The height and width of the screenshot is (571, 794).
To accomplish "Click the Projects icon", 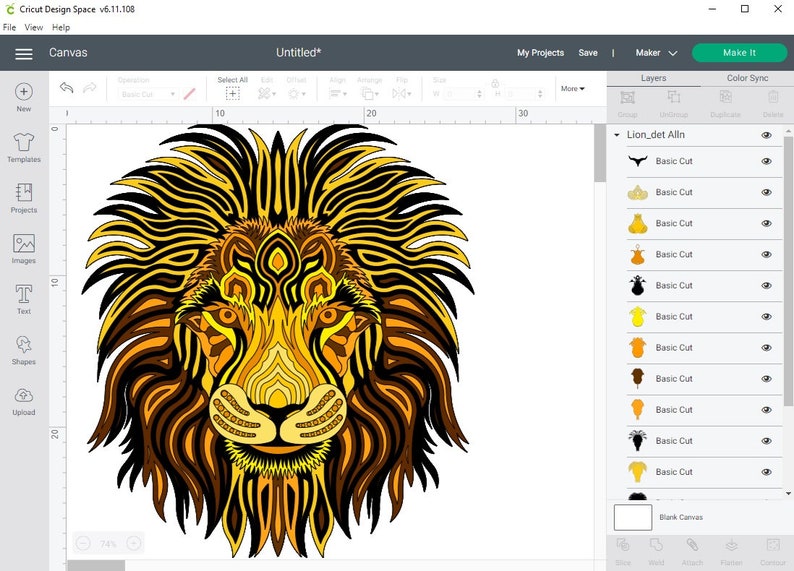I will click(x=23, y=197).
